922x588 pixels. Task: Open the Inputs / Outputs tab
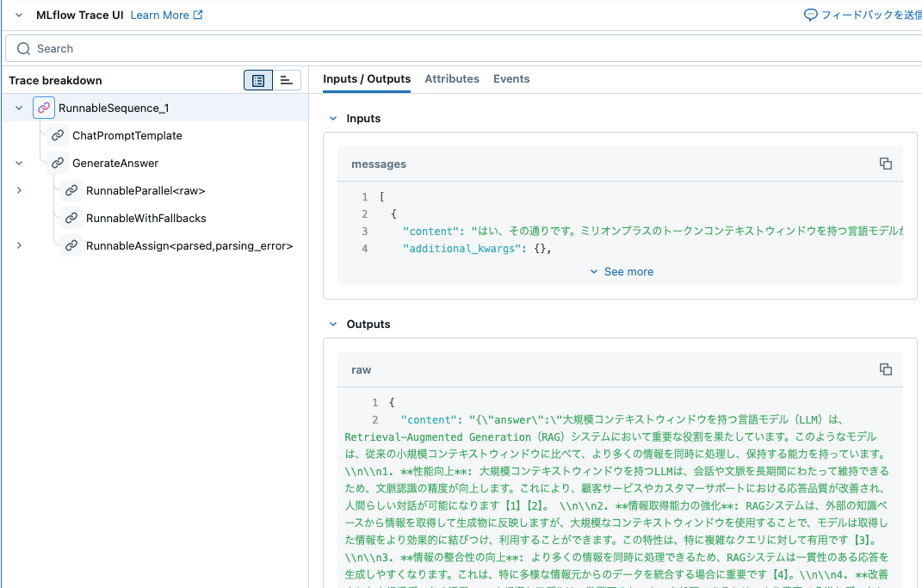[367, 79]
